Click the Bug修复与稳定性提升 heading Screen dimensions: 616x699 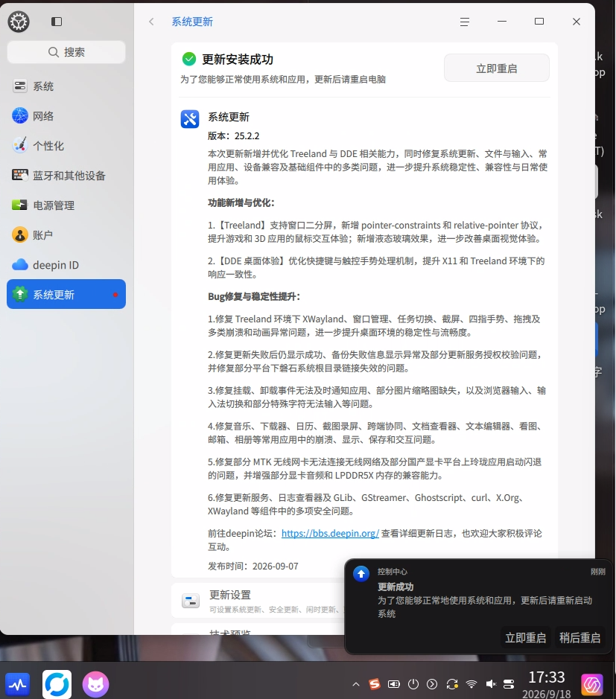(254, 296)
